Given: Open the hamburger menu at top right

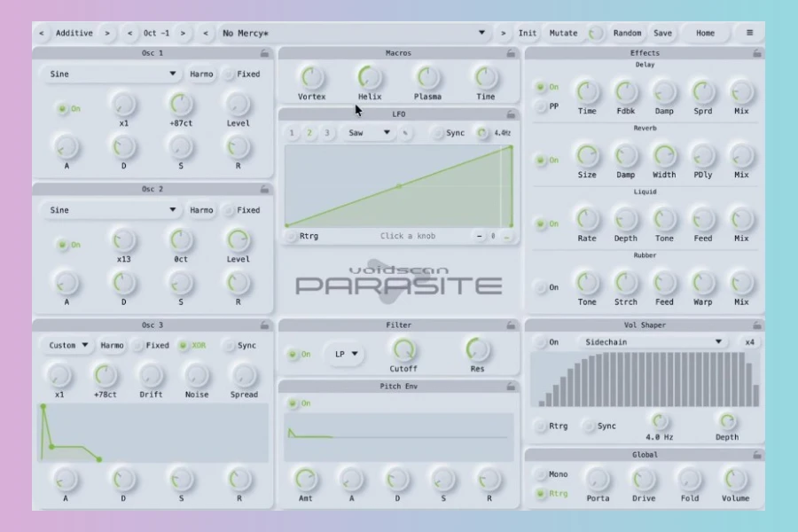Looking at the screenshot, I should [749, 33].
